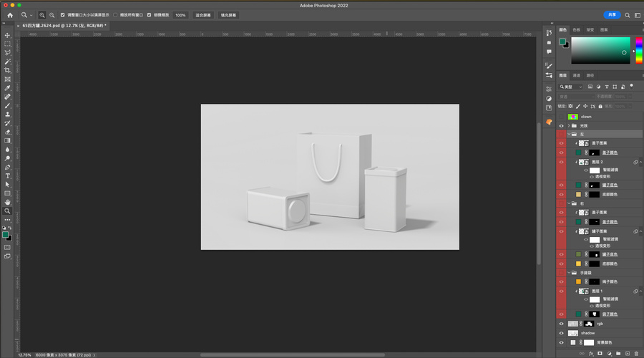Toggle resize windows to fit checkbox
Image resolution: width=644 pixels, height=358 pixels.
pyautogui.click(x=62, y=15)
